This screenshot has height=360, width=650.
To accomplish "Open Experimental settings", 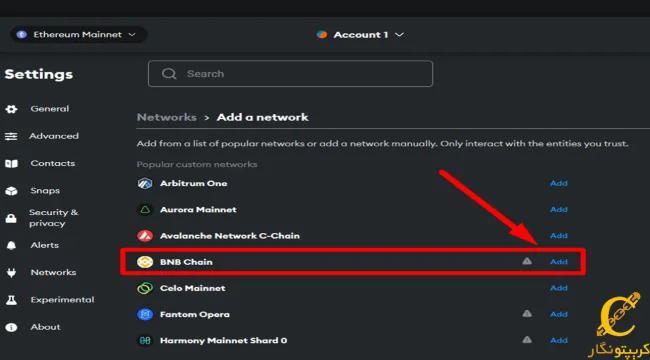I will click(63, 299).
